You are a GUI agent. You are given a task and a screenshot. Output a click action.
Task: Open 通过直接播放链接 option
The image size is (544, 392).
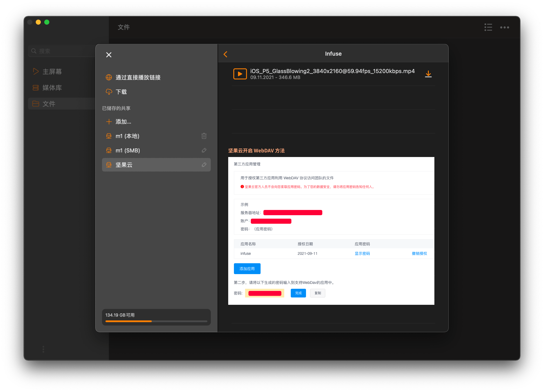(x=156, y=77)
